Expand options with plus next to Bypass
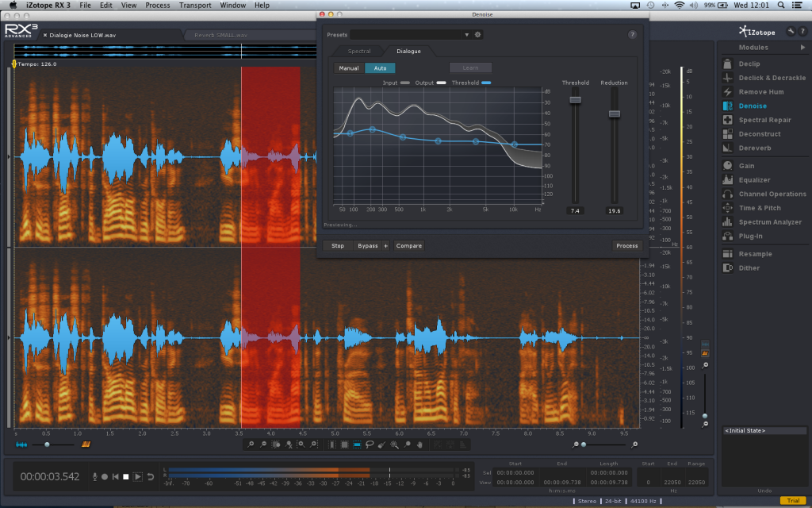Image resolution: width=812 pixels, height=508 pixels. pos(386,246)
